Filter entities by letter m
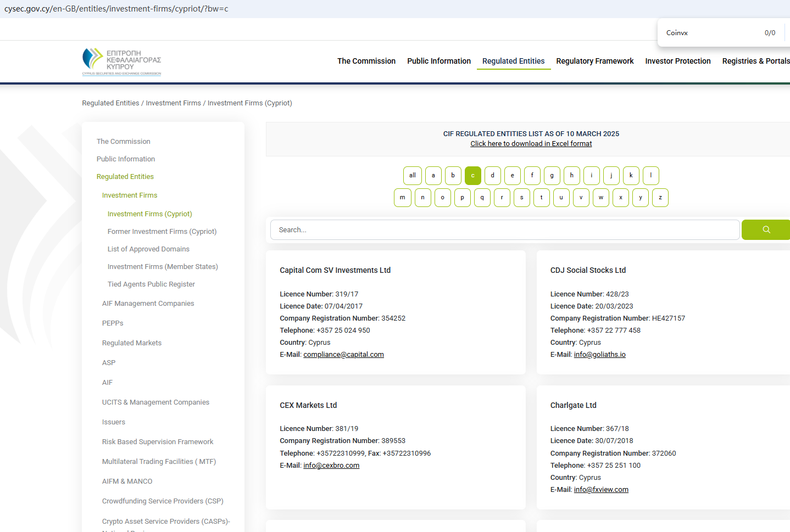 click(403, 198)
